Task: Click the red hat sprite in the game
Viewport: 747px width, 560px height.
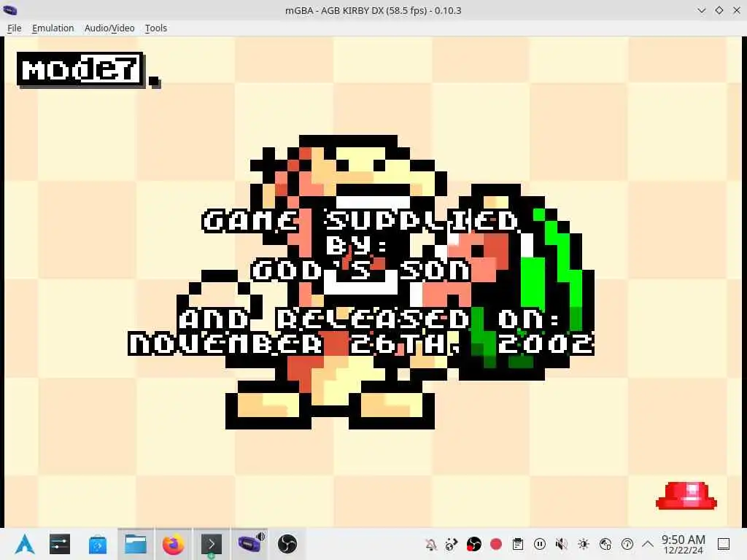Action: 686,496
